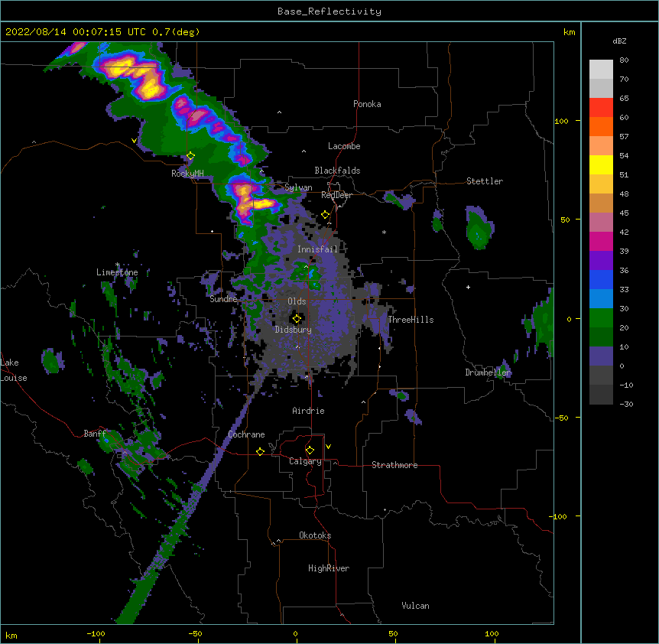This screenshot has height=644, width=659.
Task: Click the yellow diamond marker near RockyMH
Action: click(190, 156)
